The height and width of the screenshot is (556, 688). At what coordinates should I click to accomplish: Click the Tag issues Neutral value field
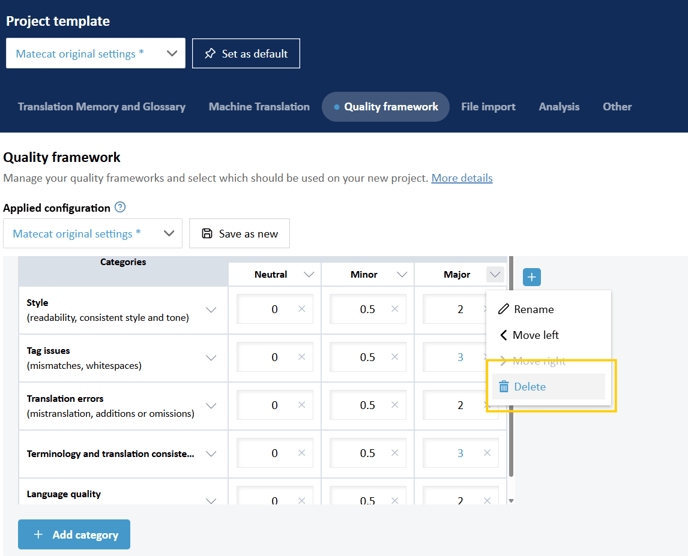(x=266, y=358)
